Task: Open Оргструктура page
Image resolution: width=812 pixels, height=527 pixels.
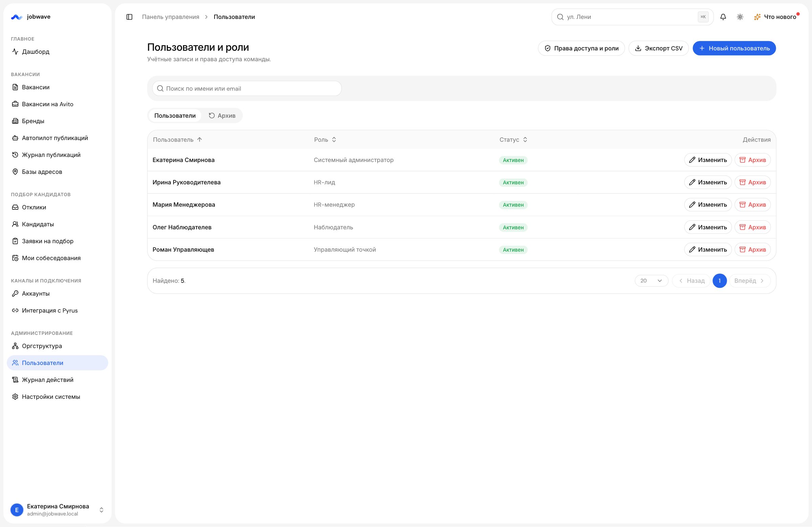Action: click(x=57, y=346)
